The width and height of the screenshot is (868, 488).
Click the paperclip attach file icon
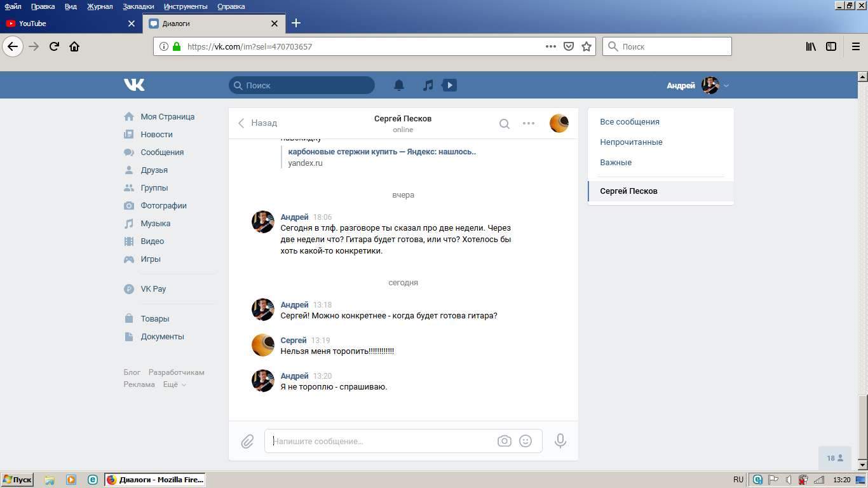247,441
